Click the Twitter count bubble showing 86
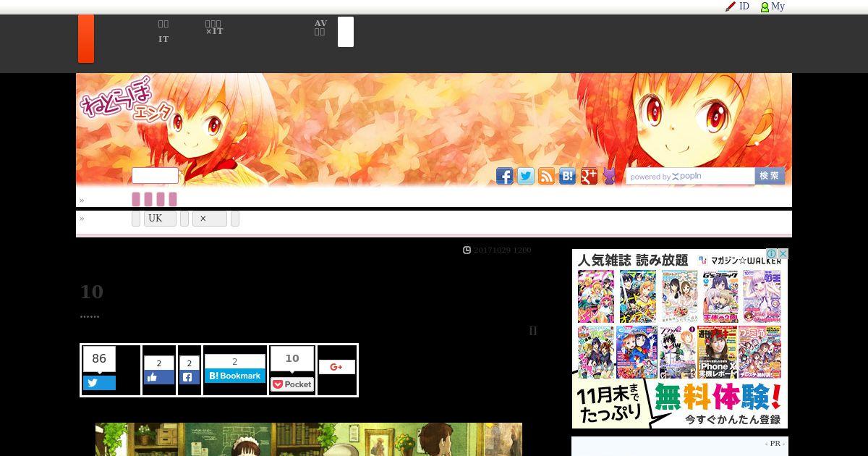Screen dimensions: 868x456 [x=99, y=359]
